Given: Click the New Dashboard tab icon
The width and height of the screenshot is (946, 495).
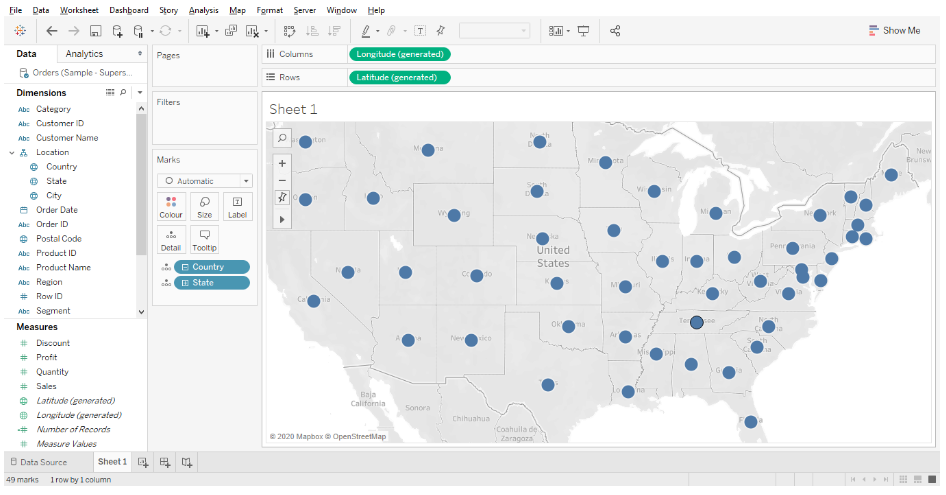Looking at the screenshot, I should click(x=164, y=462).
